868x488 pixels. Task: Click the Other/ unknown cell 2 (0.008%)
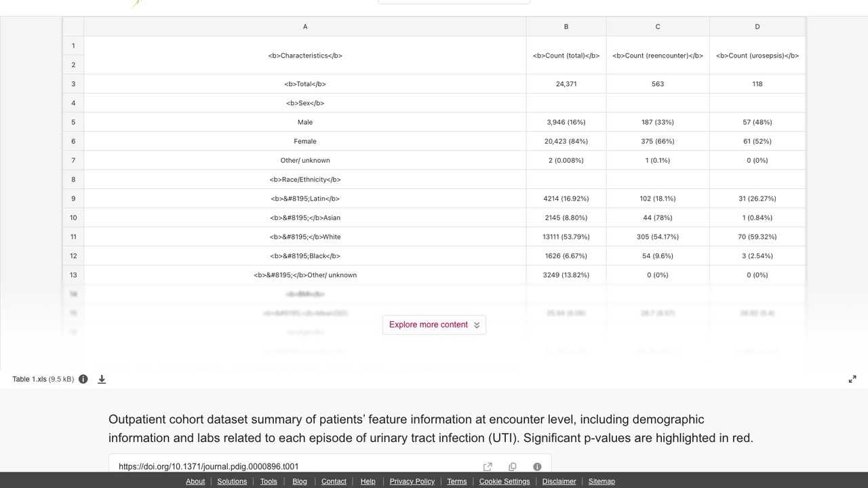coord(566,160)
